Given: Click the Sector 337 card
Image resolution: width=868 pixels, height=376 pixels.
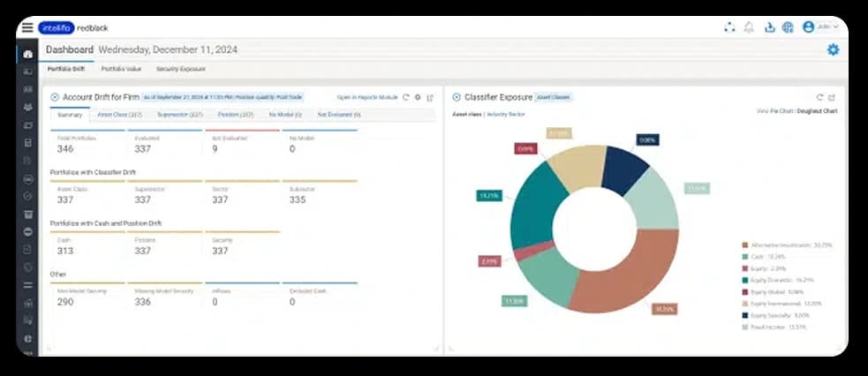Looking at the screenshot, I should (x=243, y=193).
